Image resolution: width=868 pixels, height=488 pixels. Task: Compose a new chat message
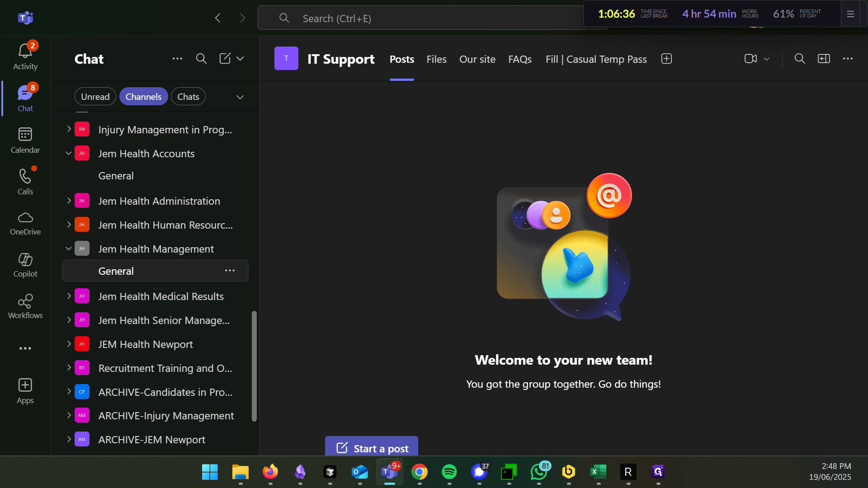[225, 59]
